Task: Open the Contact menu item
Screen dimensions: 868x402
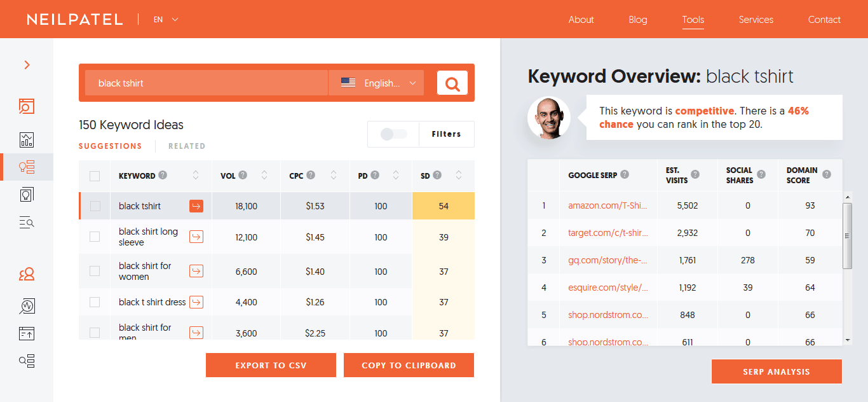Action: [824, 20]
